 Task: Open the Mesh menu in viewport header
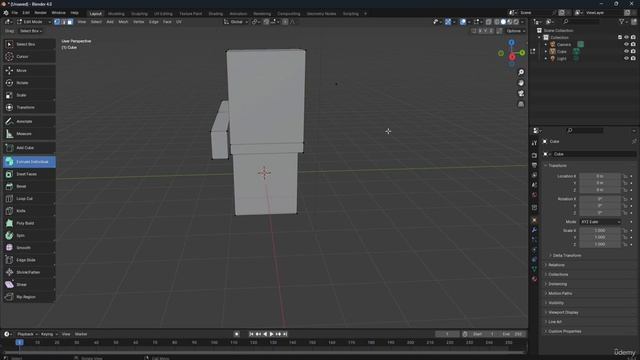point(123,22)
